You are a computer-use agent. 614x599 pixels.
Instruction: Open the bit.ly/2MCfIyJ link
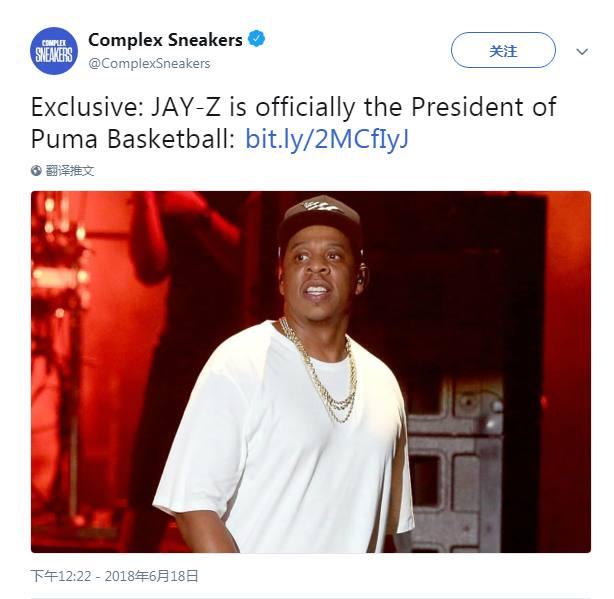pos(327,139)
